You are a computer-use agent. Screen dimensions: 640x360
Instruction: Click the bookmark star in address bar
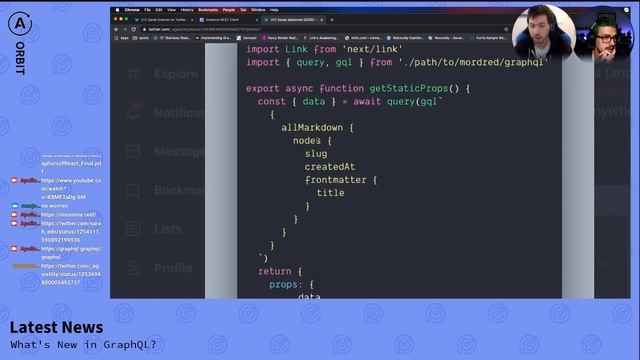[x=506, y=29]
